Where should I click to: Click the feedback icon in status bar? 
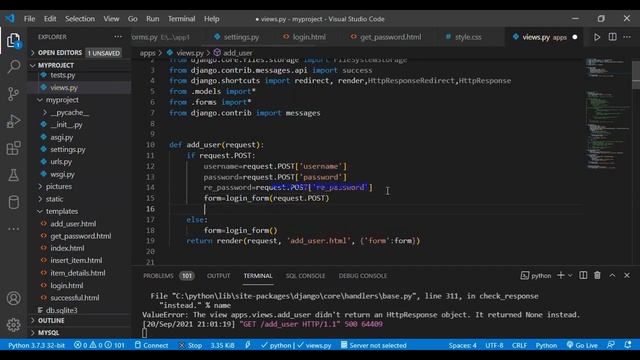[x=611, y=345]
